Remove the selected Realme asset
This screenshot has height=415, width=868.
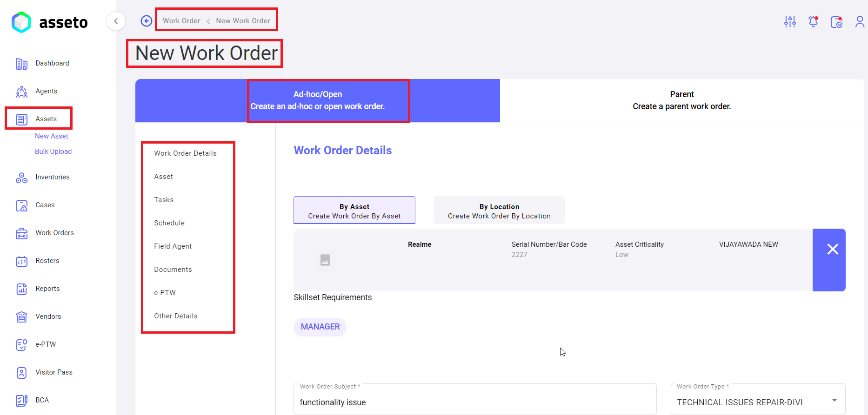[x=832, y=250]
